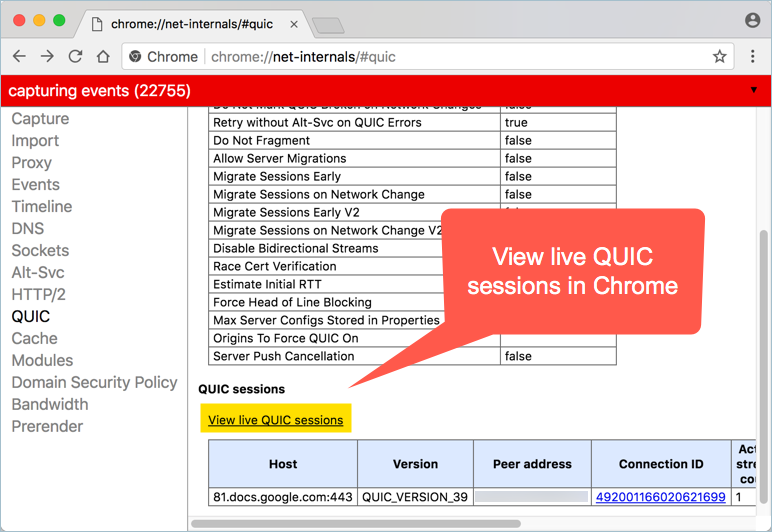The width and height of the screenshot is (772, 532).
Task: Close the chrome://net-internals/#quic tab
Action: pyautogui.click(x=294, y=24)
